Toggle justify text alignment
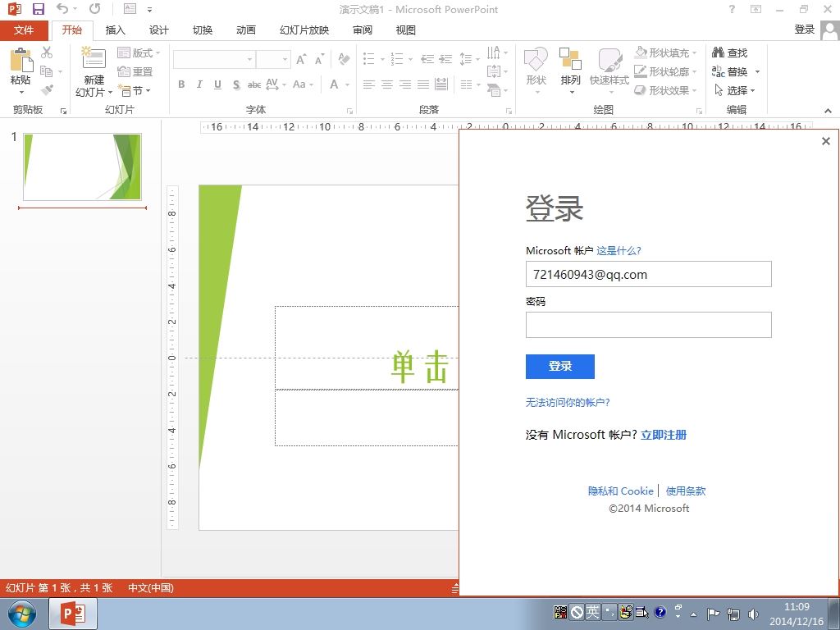The width and height of the screenshot is (840, 630). 423,84
